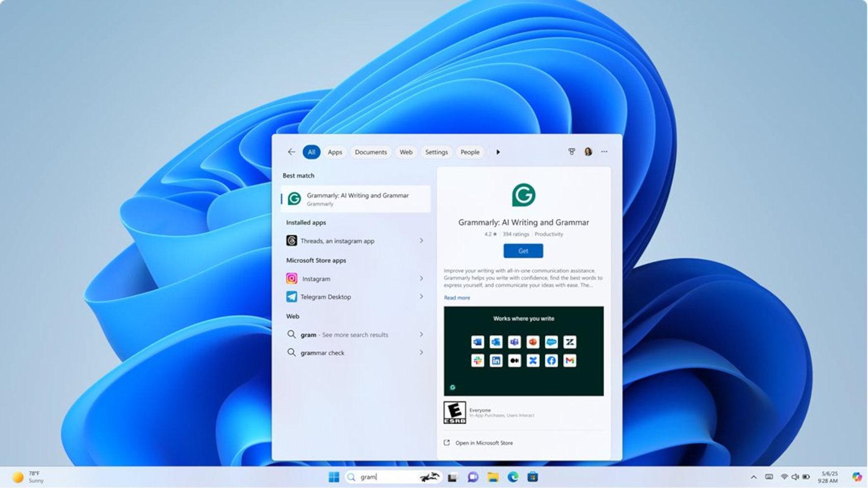Click the Microsoft Rewards trophy icon
The width and height of the screenshot is (868, 488).
pos(571,151)
